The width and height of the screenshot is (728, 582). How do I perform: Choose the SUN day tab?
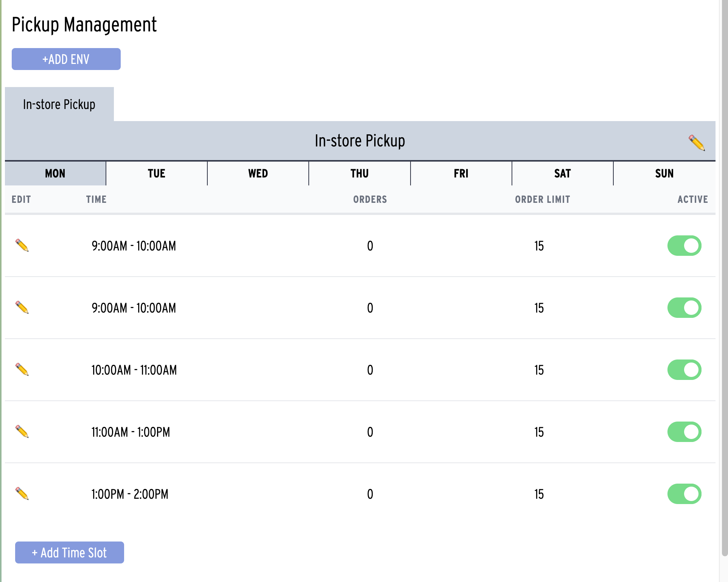coord(664,173)
